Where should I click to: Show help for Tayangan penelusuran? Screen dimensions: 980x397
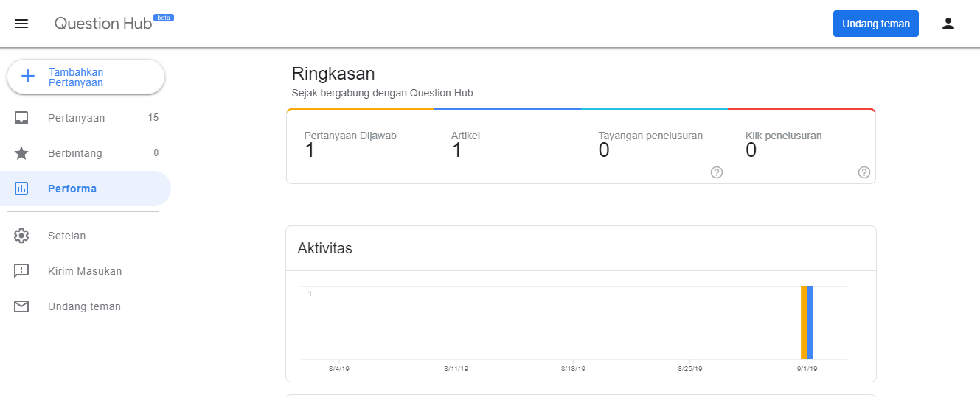pyautogui.click(x=716, y=172)
